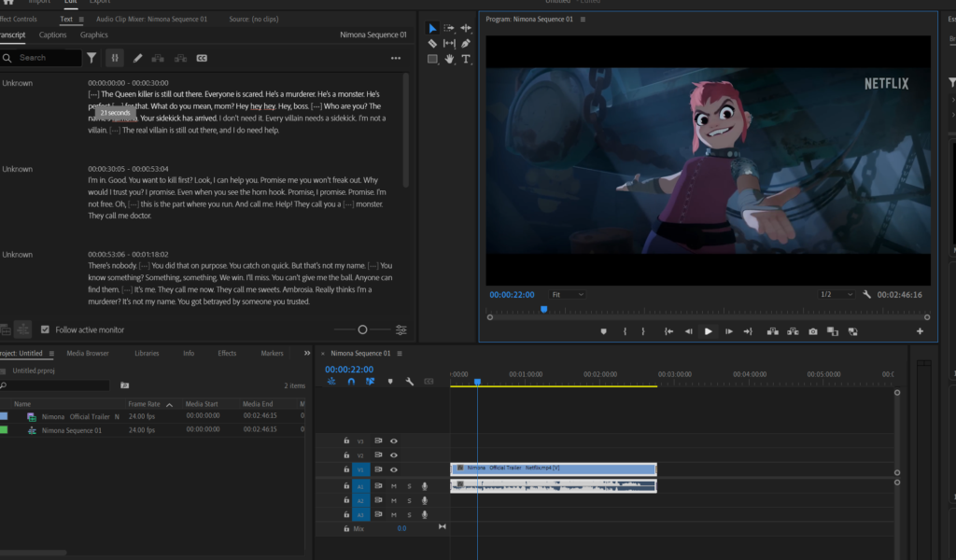
Task: Mute audio track A1
Action: point(394,486)
